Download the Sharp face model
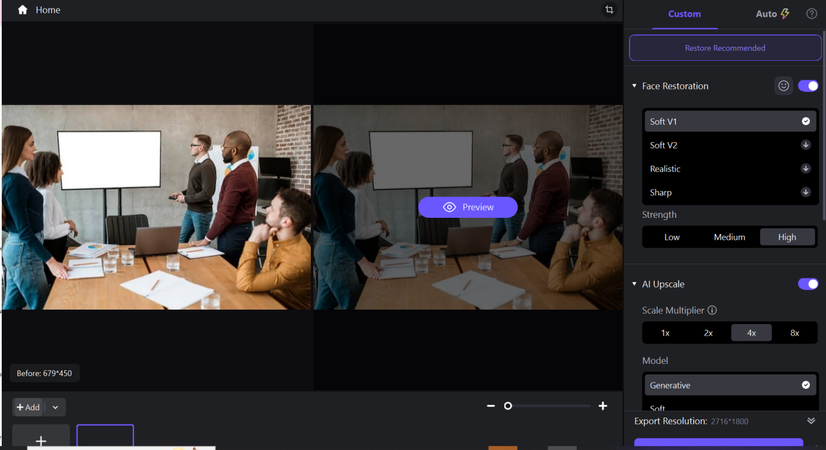826x450 pixels. tap(805, 192)
